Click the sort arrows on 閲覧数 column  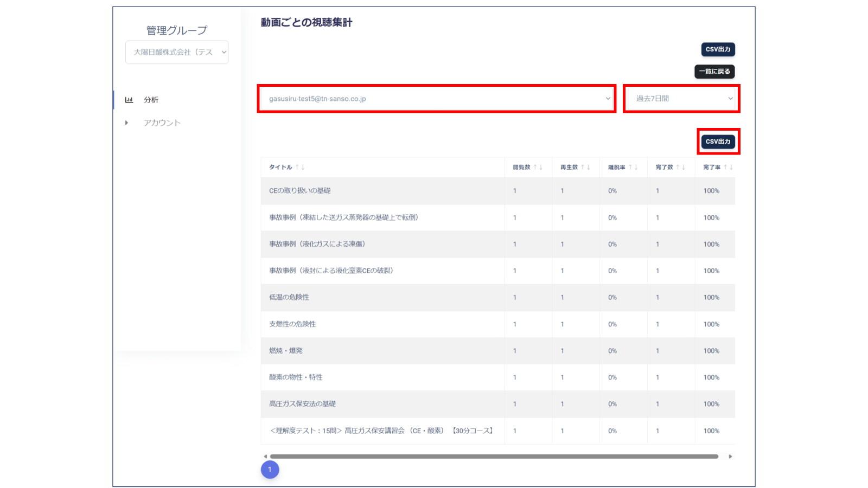click(539, 167)
